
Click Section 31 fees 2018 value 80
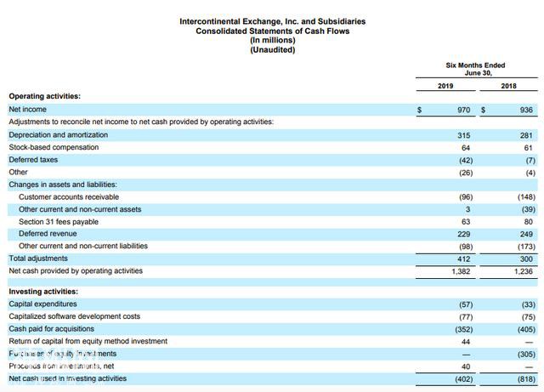point(528,222)
